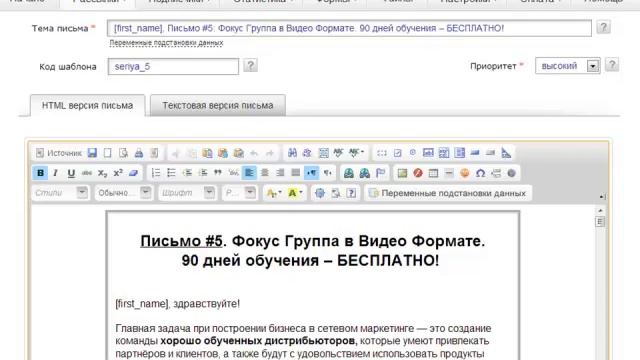The width and height of the screenshot is (640, 360).
Task: Open the Стили styles dropdown
Action: [x=60, y=193]
